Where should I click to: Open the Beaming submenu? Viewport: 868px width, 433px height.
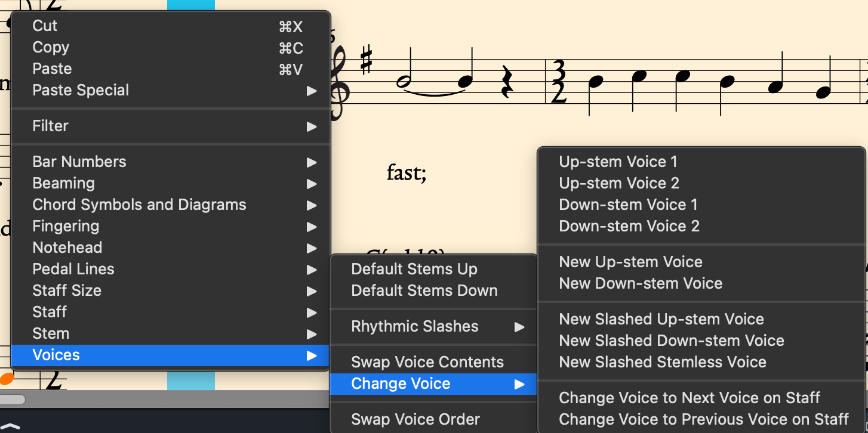pos(63,183)
